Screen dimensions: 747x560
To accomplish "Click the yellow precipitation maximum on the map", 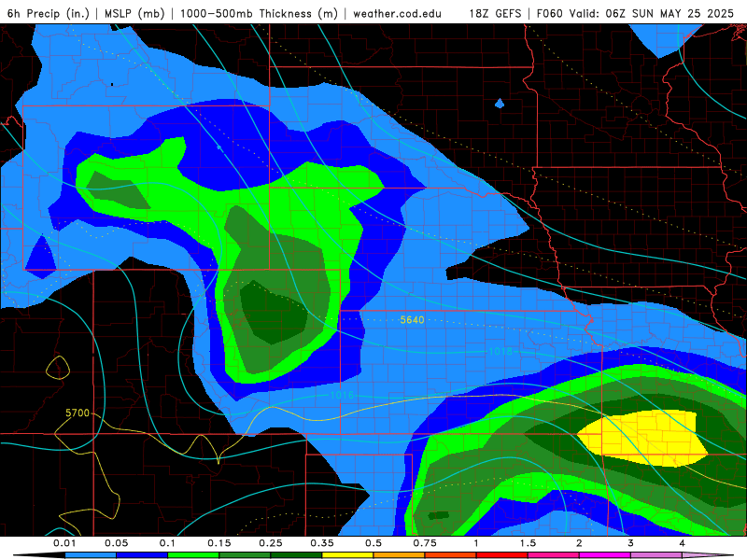I will [643, 438].
